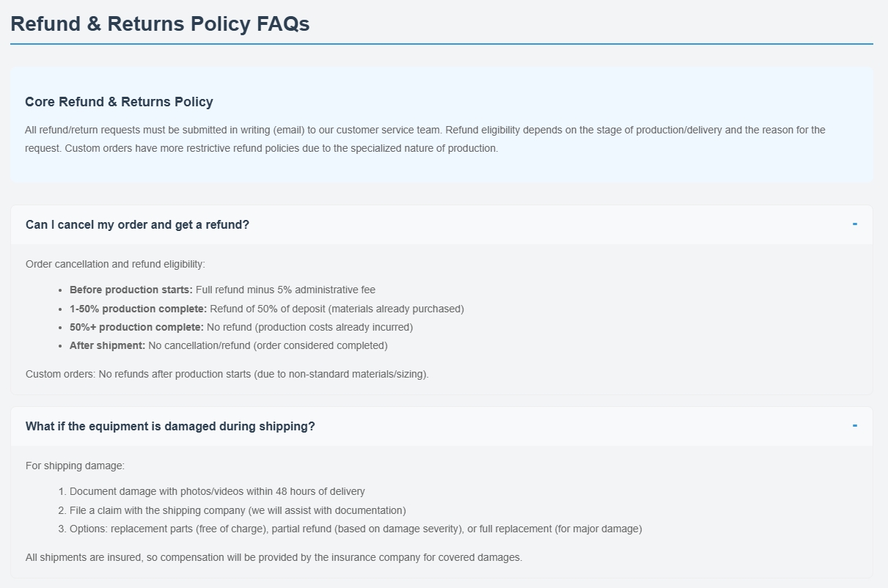This screenshot has width=888, height=588.
Task: Click the 'Custom orders: No refunds' note
Action: coord(227,374)
